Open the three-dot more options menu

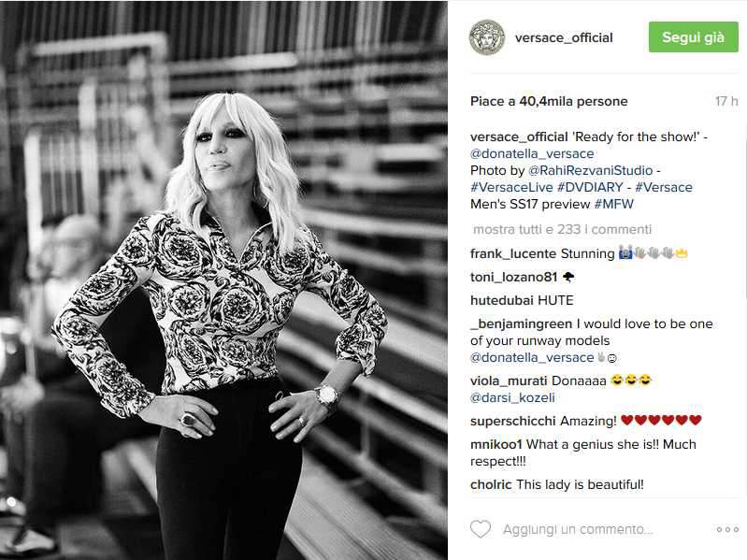(727, 529)
